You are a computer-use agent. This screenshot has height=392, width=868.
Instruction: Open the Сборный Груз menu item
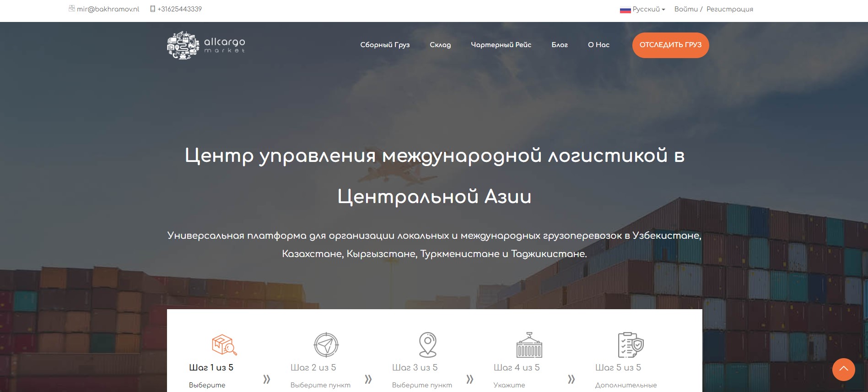[x=385, y=45]
